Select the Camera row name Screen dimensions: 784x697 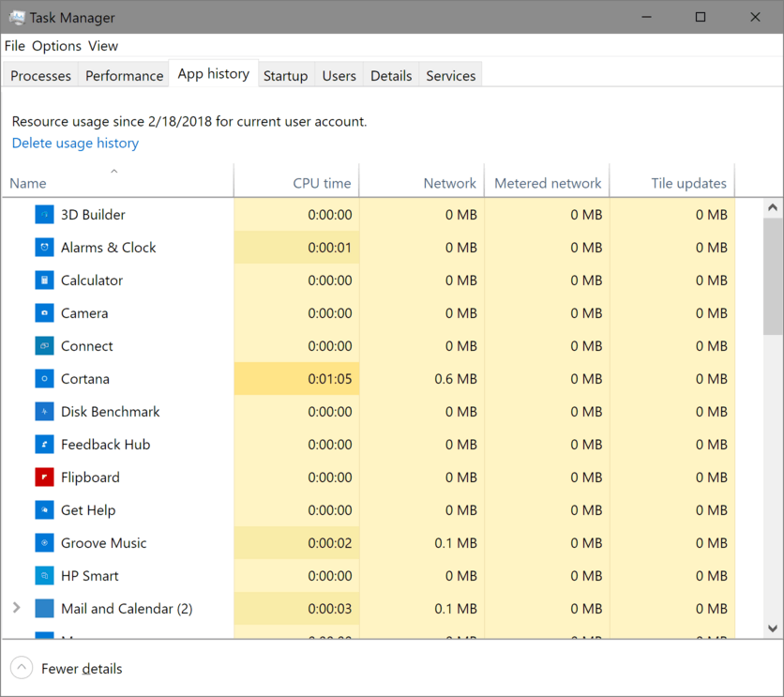pos(84,313)
